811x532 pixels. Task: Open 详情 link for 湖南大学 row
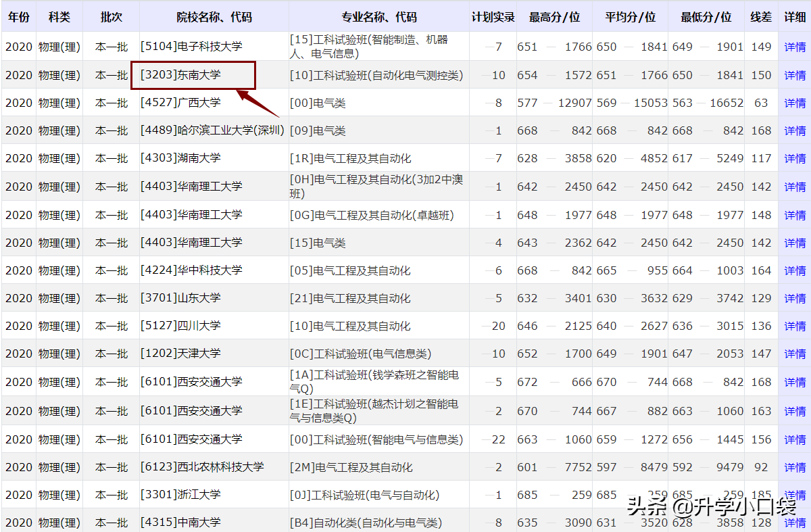[x=795, y=158]
